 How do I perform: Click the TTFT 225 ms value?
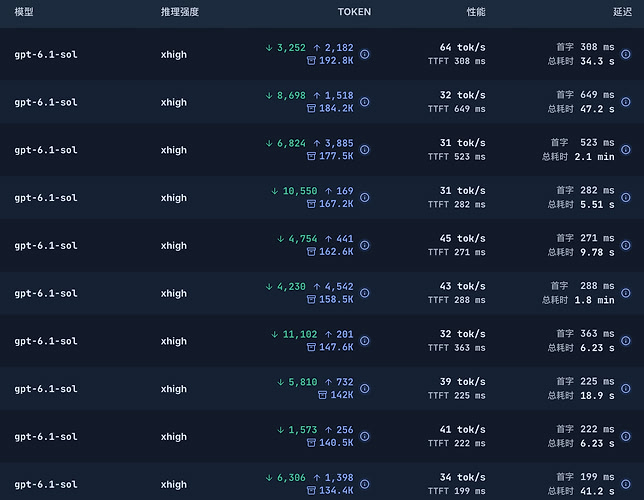[x=457, y=396]
